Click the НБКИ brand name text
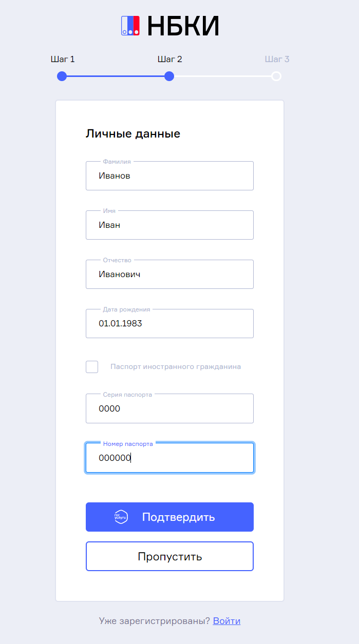This screenshot has width=359, height=644. coord(183,26)
